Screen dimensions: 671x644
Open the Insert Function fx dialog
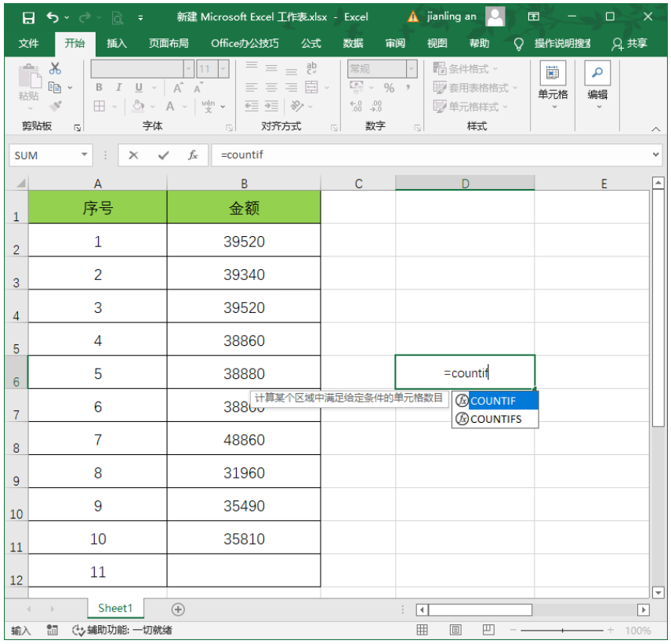click(193, 155)
